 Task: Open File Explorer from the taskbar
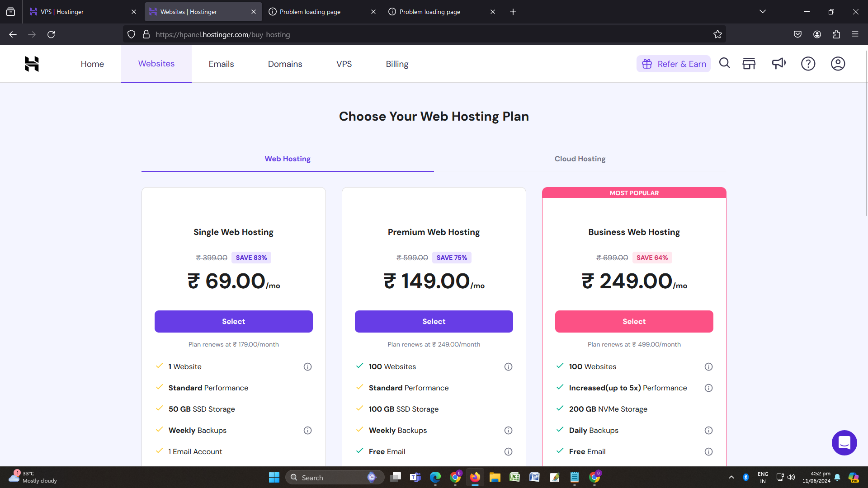click(495, 478)
